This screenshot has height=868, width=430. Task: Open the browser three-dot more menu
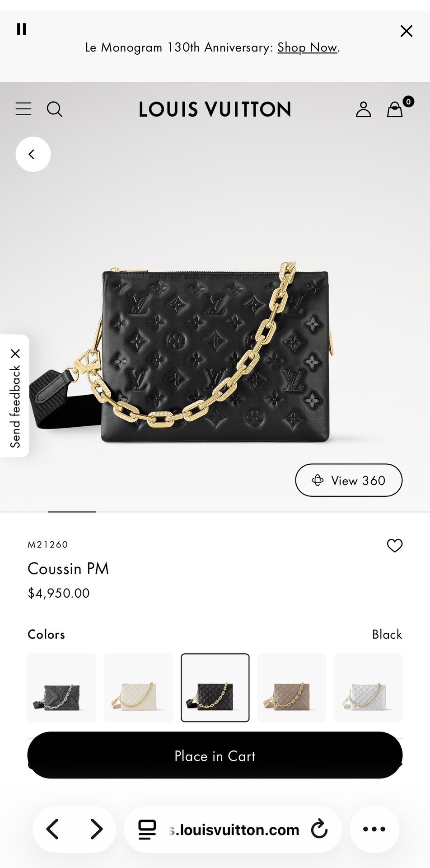[374, 829]
